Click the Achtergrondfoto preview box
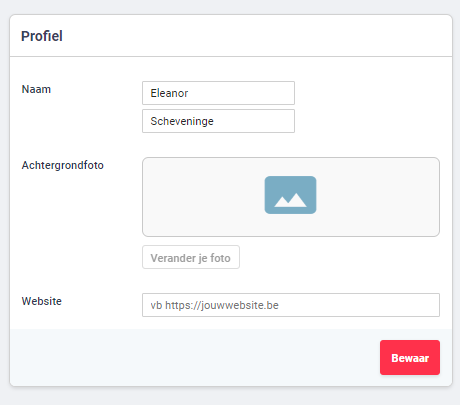The width and height of the screenshot is (460, 405). click(x=291, y=197)
